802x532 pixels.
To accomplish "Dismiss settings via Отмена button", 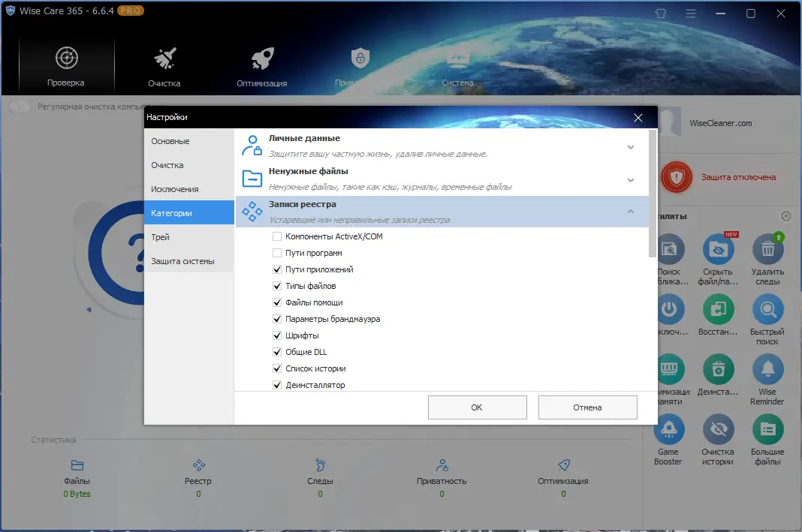I will point(587,407).
